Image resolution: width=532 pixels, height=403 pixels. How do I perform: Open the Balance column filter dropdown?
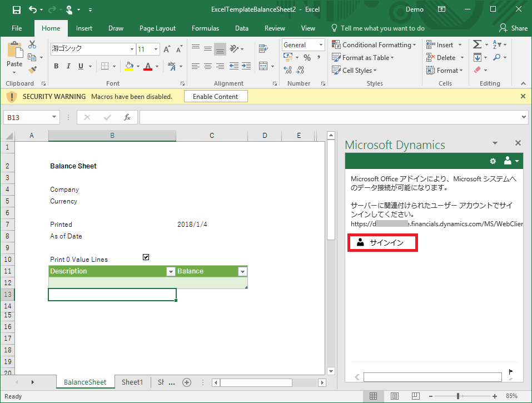pyautogui.click(x=242, y=271)
